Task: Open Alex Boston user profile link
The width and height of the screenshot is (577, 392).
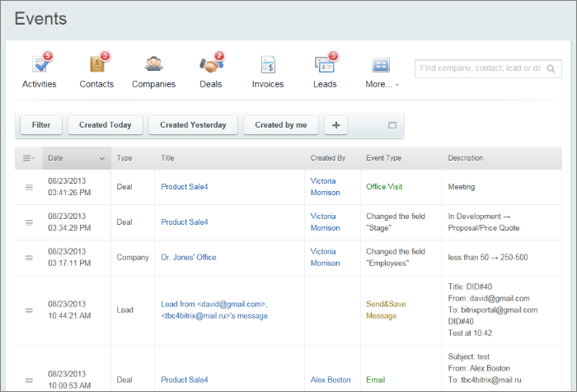Action: (x=330, y=380)
